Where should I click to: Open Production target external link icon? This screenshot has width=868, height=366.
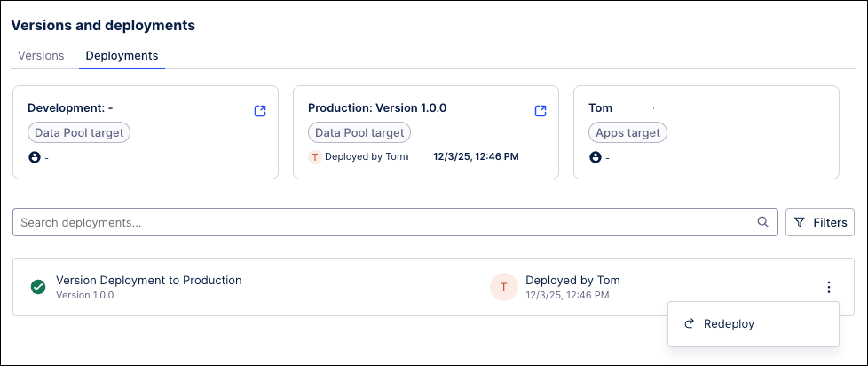click(x=541, y=111)
